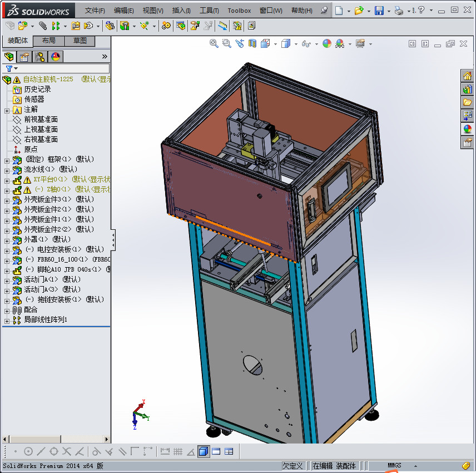Viewport: 476px width, 473px height.
Task: Click the Save disk icon
Action: [x=379, y=11]
